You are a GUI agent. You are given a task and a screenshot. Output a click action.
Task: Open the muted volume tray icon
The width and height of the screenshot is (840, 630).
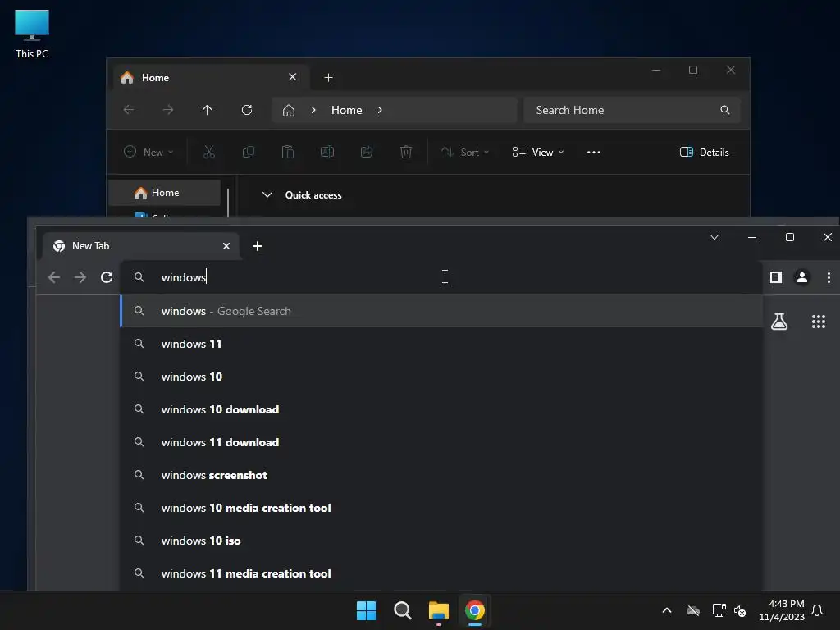(x=740, y=610)
